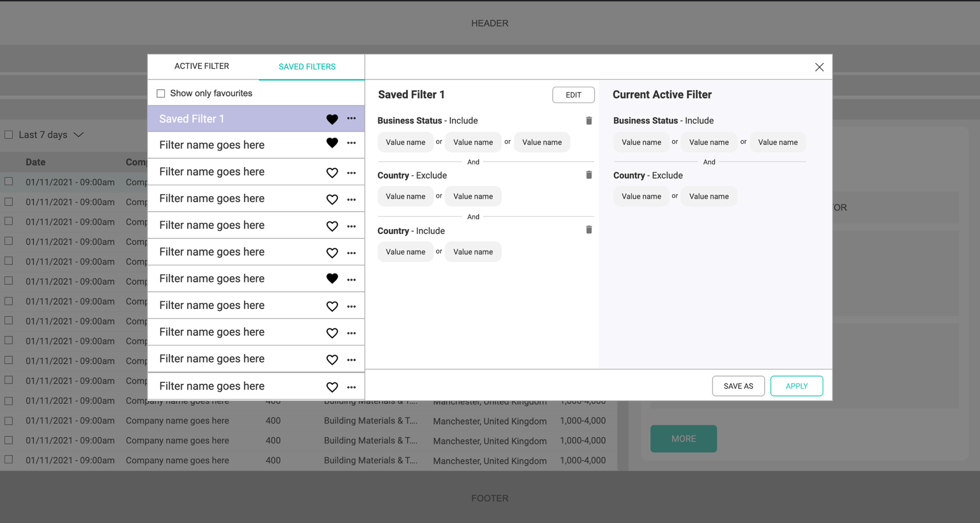The width and height of the screenshot is (980, 523).
Task: Delete the Country - Exclude rule in Saved Filter 1
Action: [x=589, y=175]
